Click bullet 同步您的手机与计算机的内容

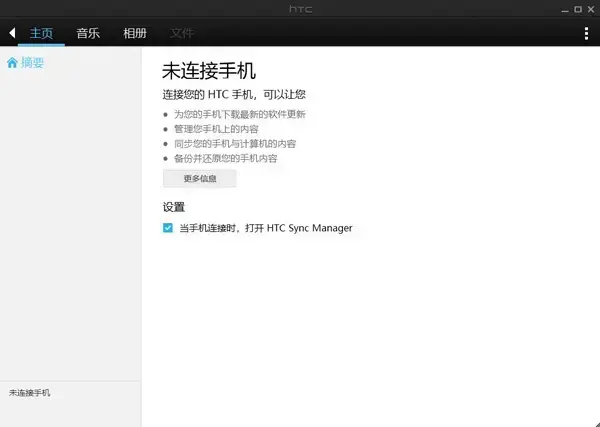[235, 144]
